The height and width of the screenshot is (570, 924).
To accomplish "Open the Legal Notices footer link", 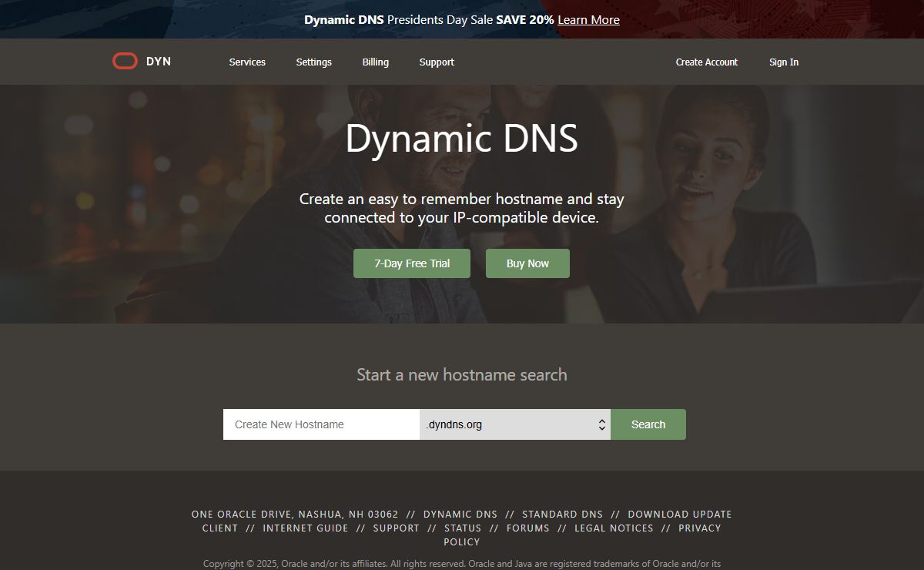I will click(614, 528).
